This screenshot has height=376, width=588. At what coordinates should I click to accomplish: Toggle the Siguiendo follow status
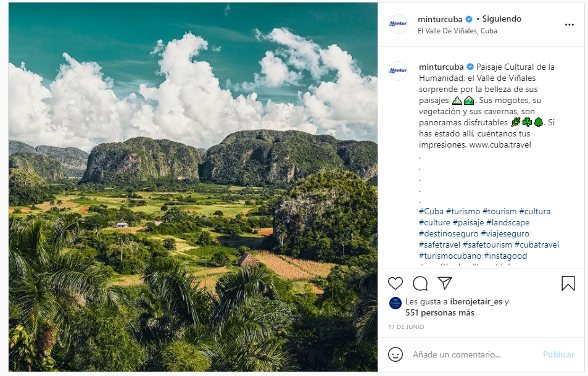[502, 19]
